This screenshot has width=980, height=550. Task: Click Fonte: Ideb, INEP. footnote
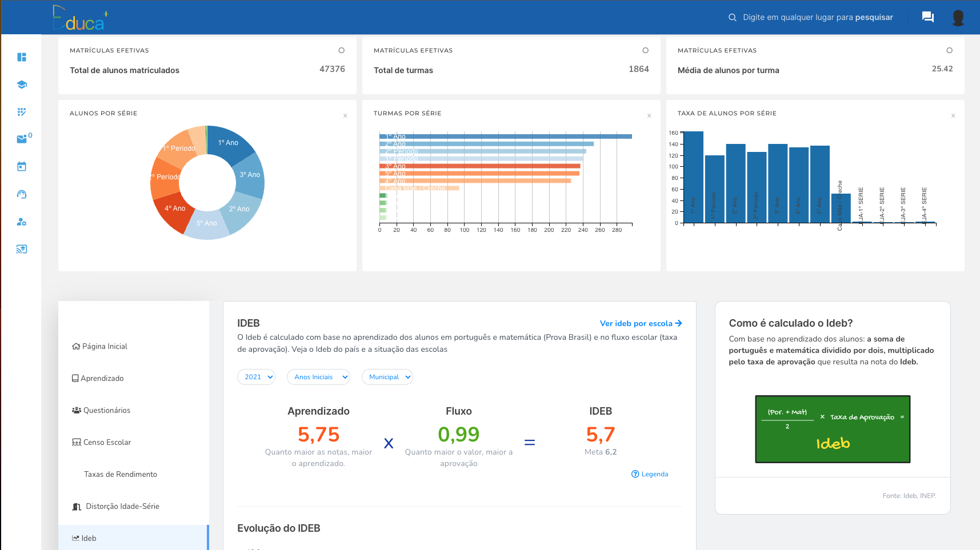pos(909,496)
